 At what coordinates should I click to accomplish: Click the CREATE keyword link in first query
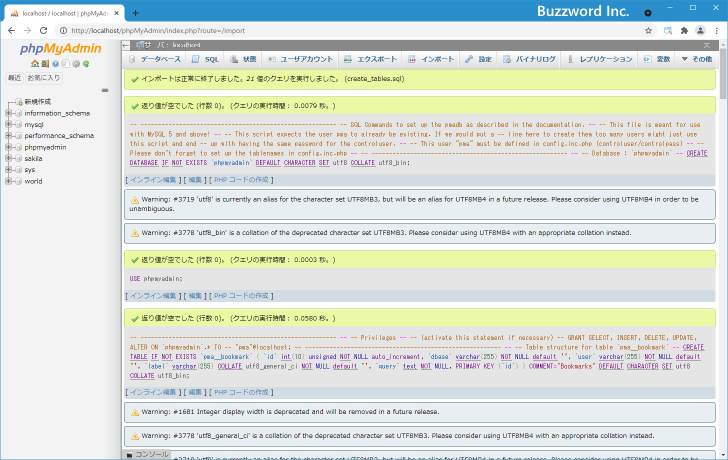pos(697,153)
